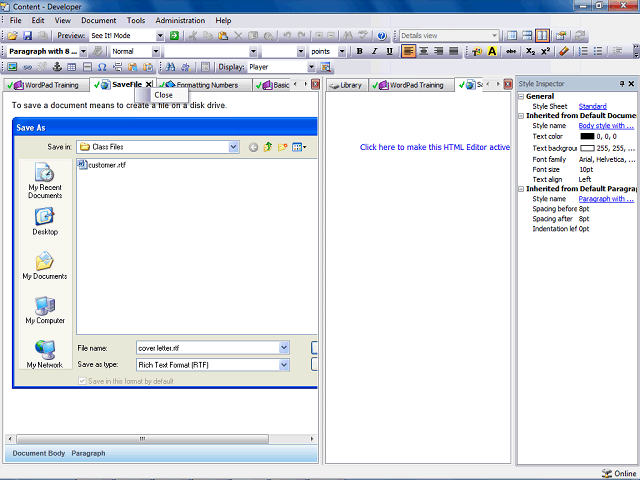The width and height of the screenshot is (640, 480).
Task: Click the Superscript x² icon
Action: pyautogui.click(x=545, y=51)
